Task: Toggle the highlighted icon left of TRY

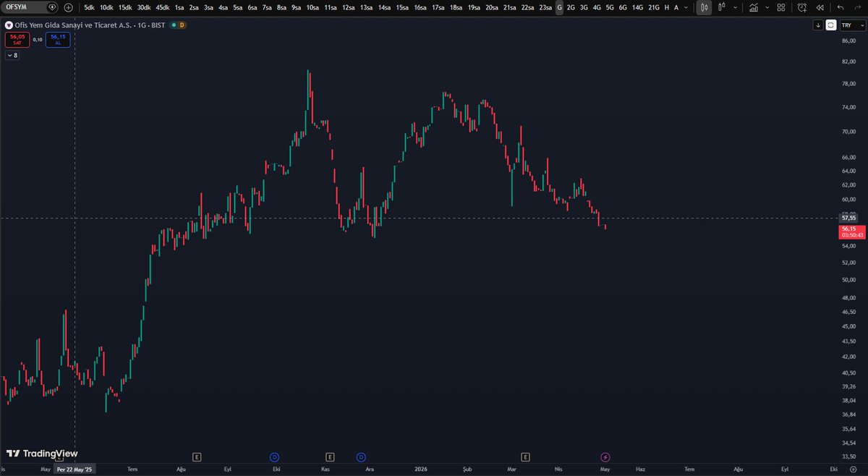Action: pos(831,25)
